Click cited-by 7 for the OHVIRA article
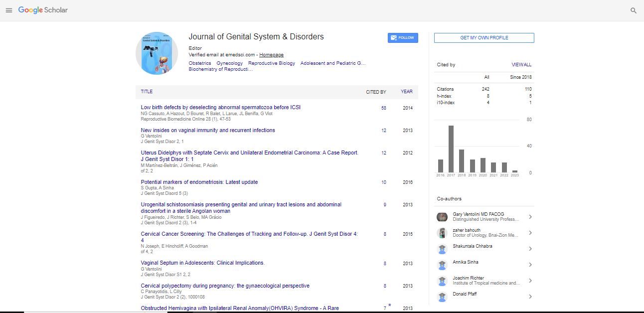This screenshot has height=313, width=644. pyautogui.click(x=385, y=309)
